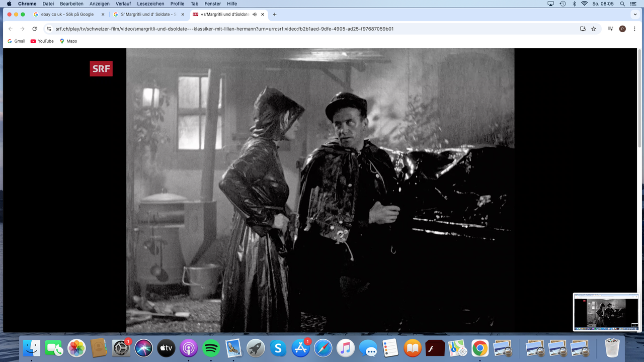Open the floating screenshot preview thumbnail

pos(606,312)
